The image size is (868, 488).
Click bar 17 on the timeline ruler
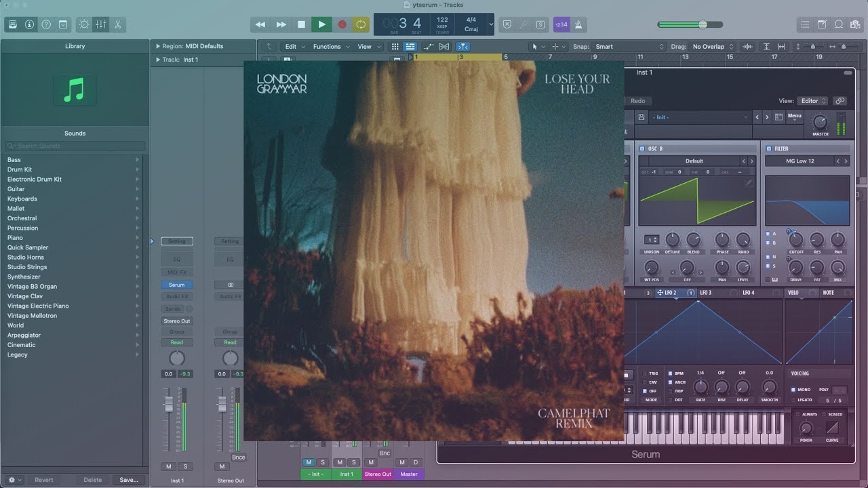775,57
